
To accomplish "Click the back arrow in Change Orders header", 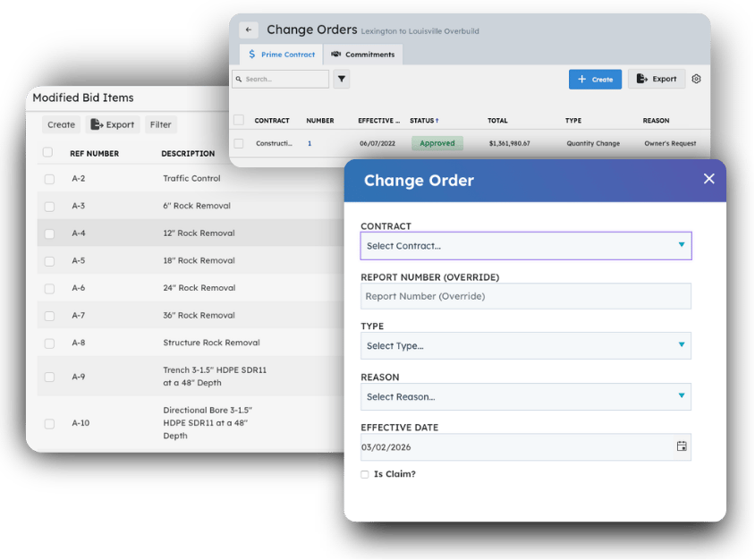I will coord(248,30).
